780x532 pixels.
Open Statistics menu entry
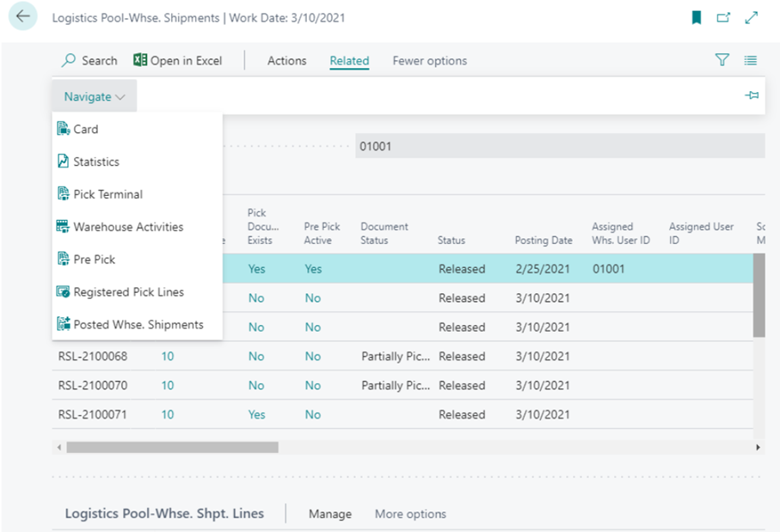95,162
